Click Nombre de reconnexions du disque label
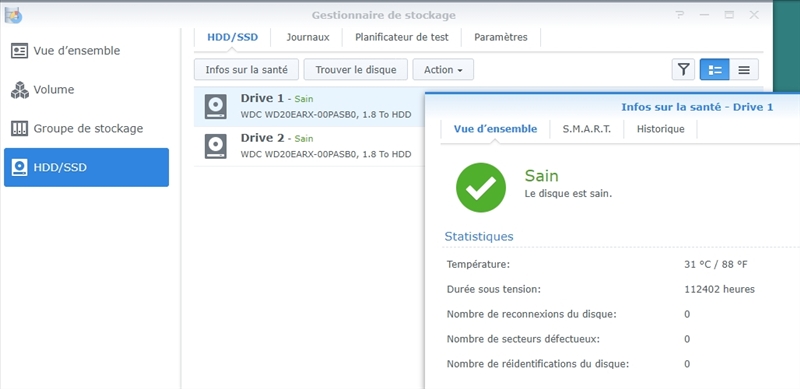The image size is (800, 389). [532, 314]
